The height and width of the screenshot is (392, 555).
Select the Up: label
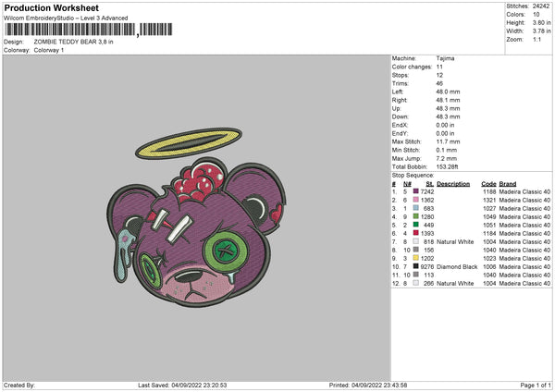coord(397,108)
